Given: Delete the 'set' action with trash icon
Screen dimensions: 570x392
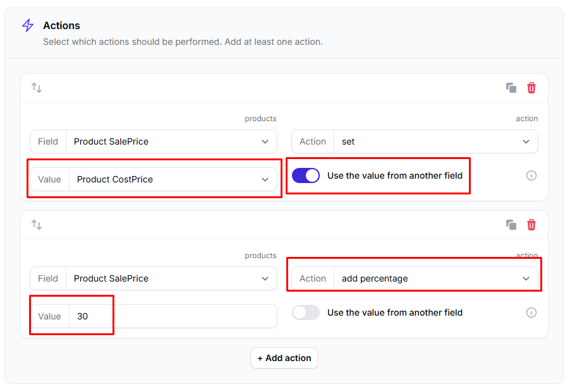Looking at the screenshot, I should point(531,88).
